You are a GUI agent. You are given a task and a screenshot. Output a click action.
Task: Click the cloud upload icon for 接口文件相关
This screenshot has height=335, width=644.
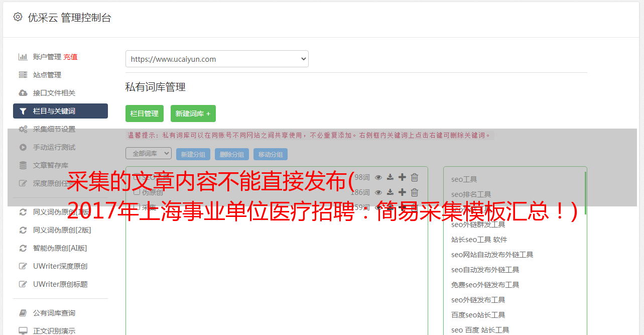click(23, 93)
